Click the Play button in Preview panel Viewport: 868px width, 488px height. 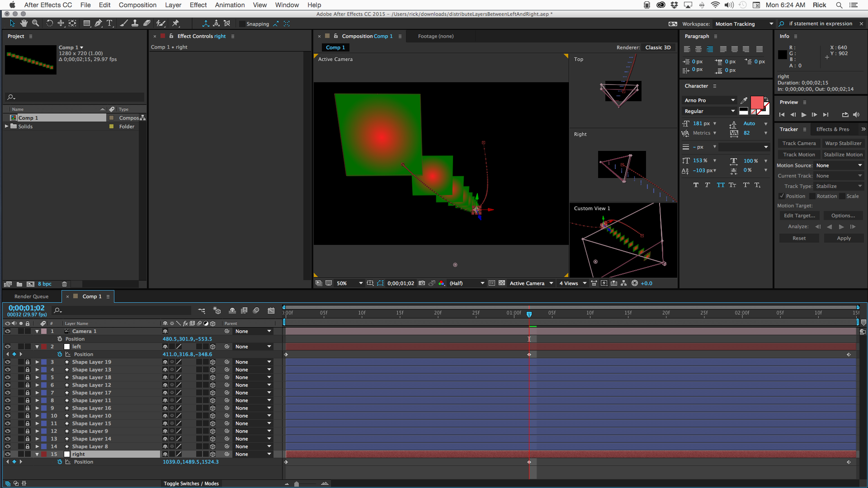click(803, 115)
